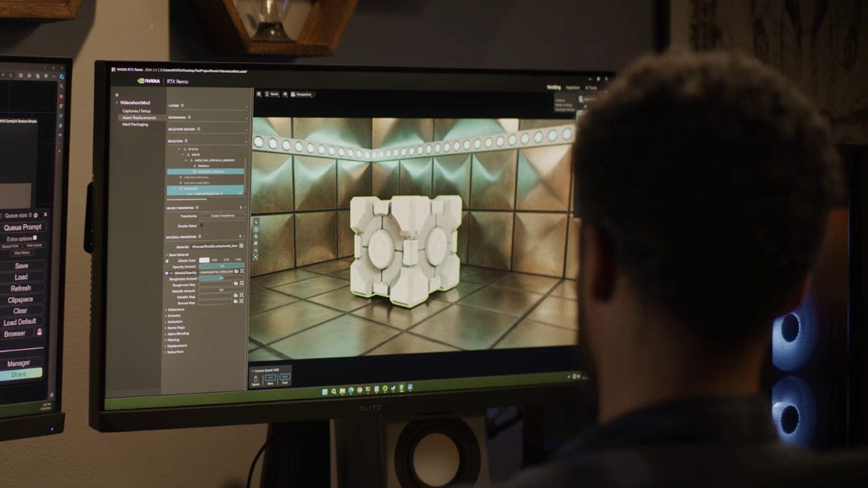Select the metal_box_reference tree row
Image resolution: width=868 pixels, height=488 pixels.
[x=205, y=171]
